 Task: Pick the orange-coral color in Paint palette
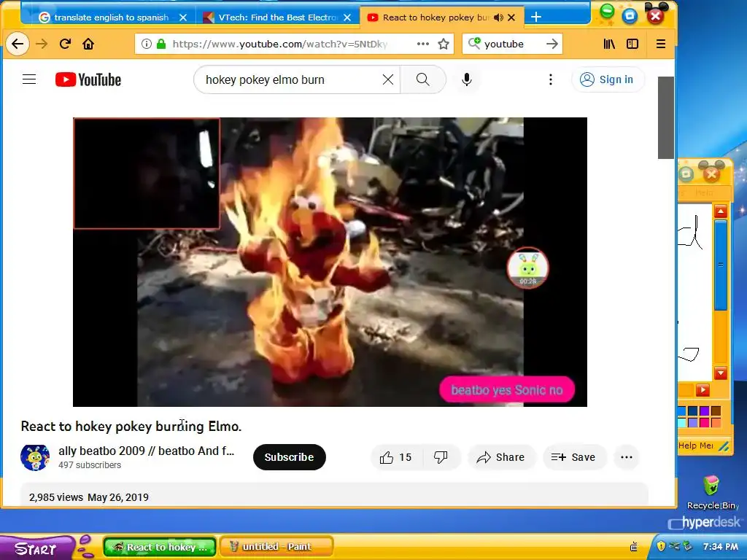716,422
